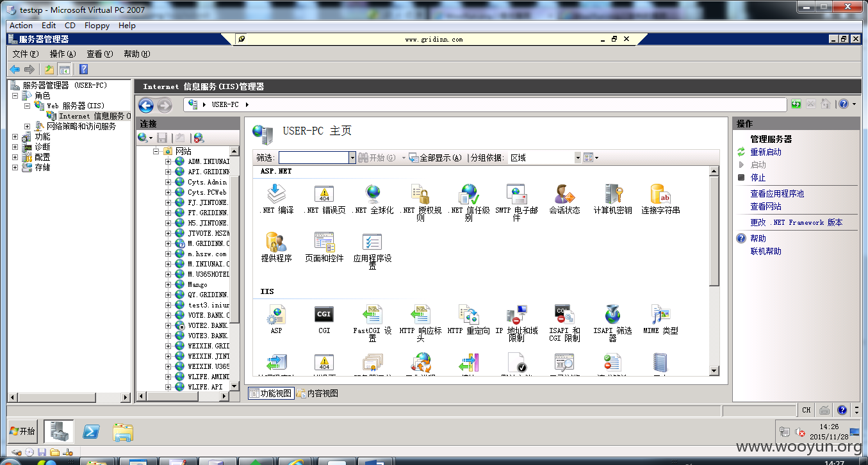
Task: Open the MIME 类型 icon
Action: (660, 314)
